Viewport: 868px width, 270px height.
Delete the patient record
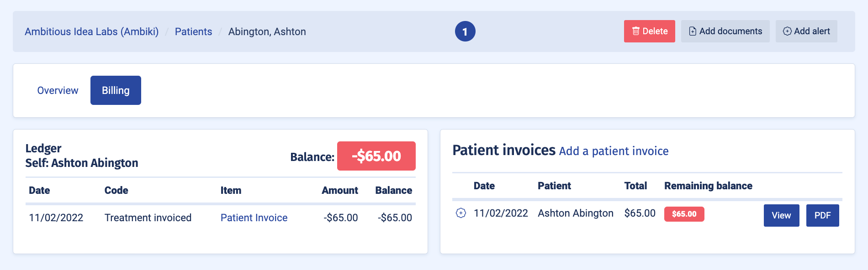tap(649, 31)
